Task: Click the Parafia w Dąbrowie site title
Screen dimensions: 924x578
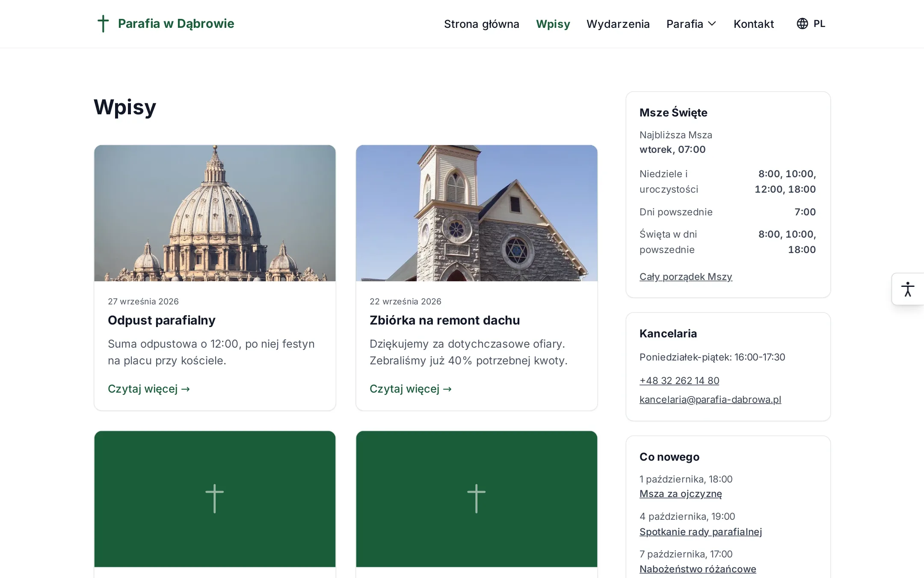Action: coord(176,24)
